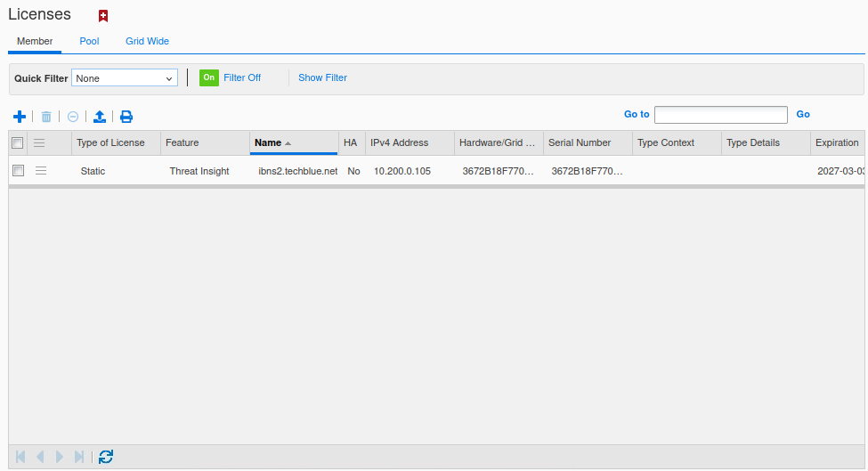
Task: Switch to the Grid Wide tab
Action: (147, 41)
